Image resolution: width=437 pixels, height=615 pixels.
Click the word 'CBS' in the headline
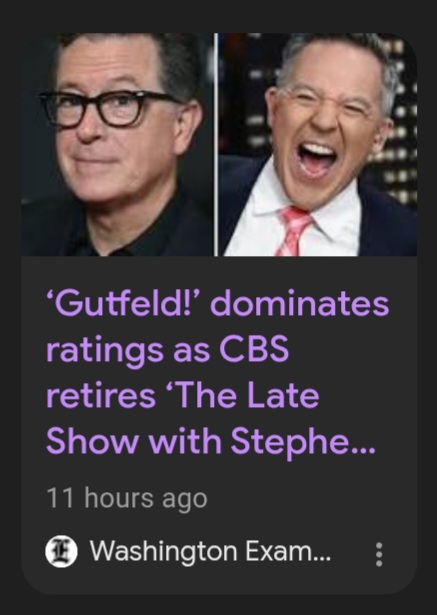tap(254, 349)
